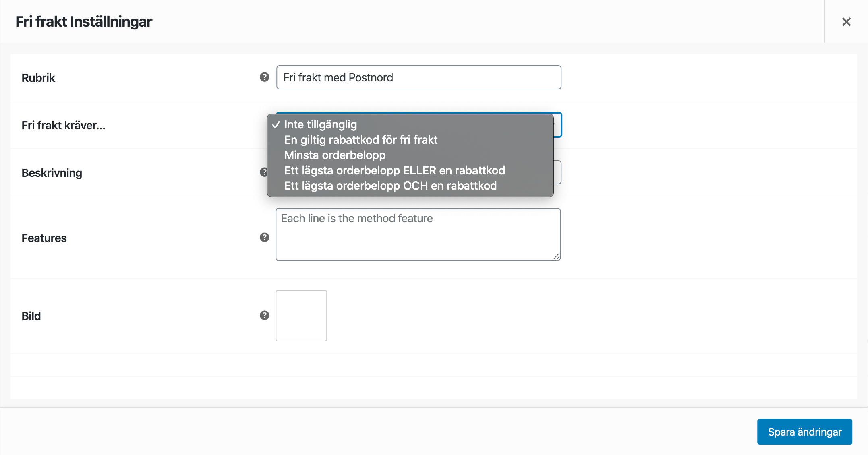Click the help icon next to Rubrik

coord(264,77)
